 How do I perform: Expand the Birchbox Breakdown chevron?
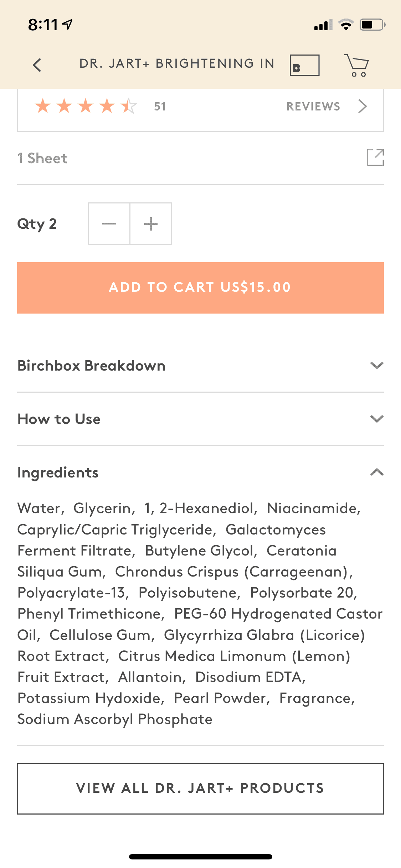pos(376,366)
